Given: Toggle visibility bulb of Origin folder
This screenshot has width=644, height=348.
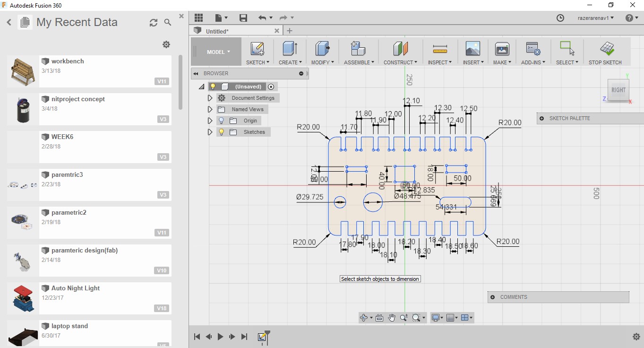Looking at the screenshot, I should pos(221,121).
